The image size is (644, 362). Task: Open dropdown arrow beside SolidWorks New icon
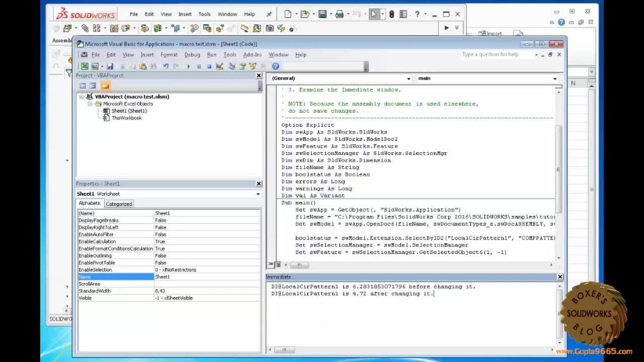(x=296, y=14)
